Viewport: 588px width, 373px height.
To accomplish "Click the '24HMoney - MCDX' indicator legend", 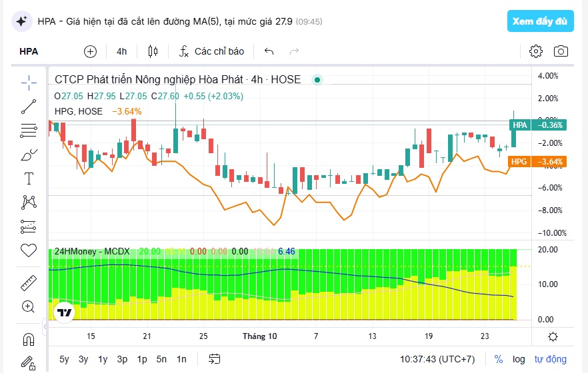I will click(x=92, y=252).
